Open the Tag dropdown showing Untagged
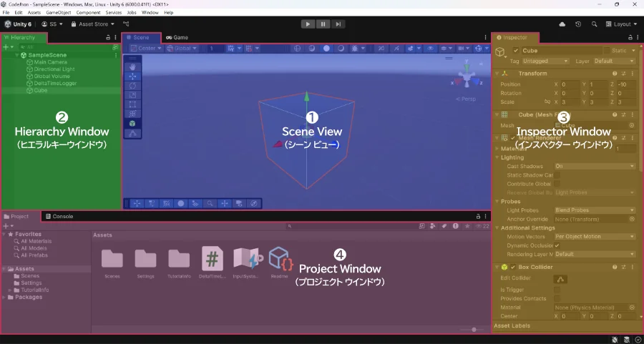Viewport: 644px width, 344px height. [x=545, y=61]
